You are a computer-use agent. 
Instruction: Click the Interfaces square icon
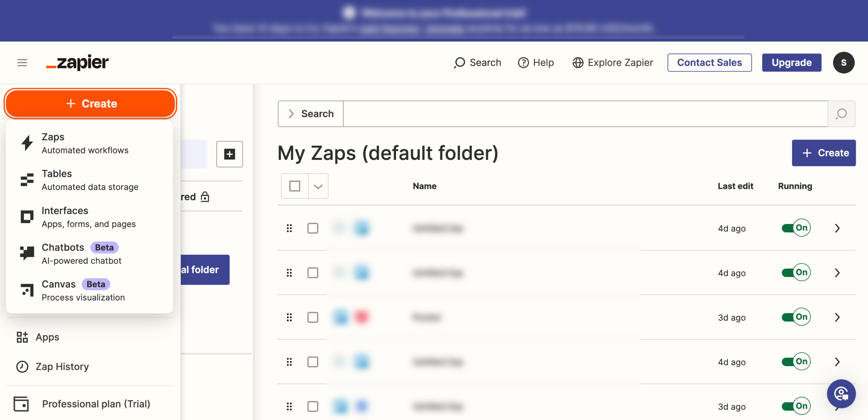click(x=27, y=217)
